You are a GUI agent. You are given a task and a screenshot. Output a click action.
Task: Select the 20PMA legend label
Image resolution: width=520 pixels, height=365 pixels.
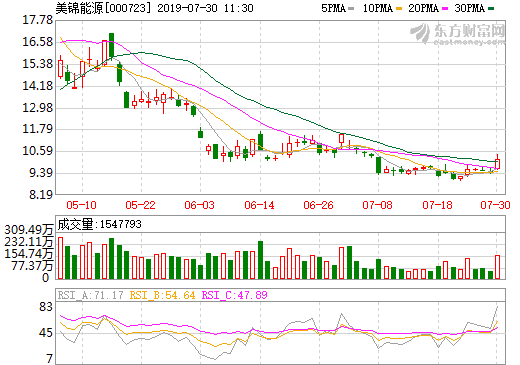[x=423, y=8]
